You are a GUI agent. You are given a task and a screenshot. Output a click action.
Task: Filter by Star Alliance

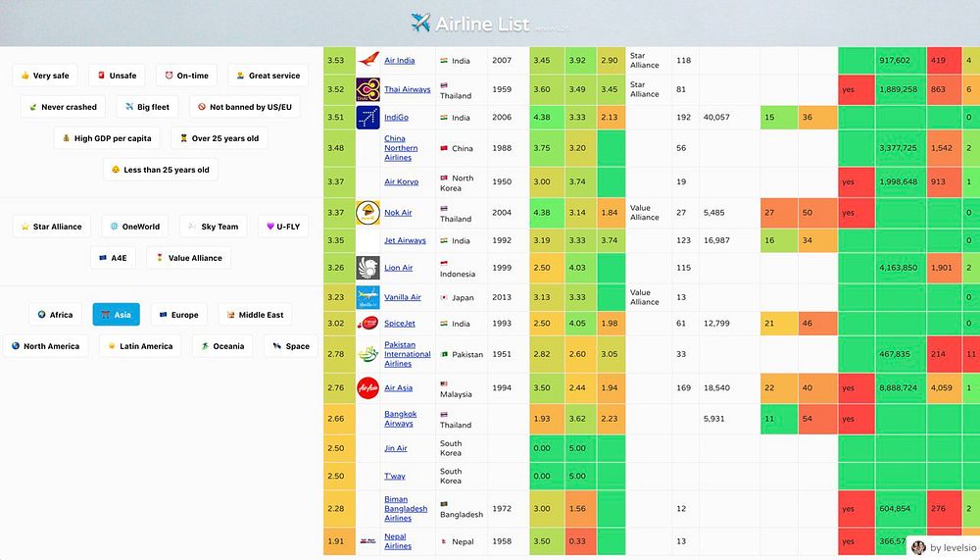pos(51,226)
